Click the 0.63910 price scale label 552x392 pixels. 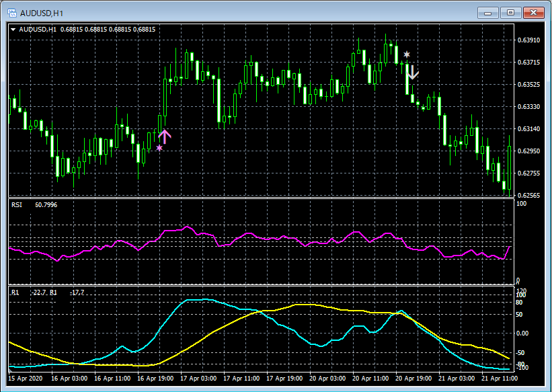click(x=527, y=40)
